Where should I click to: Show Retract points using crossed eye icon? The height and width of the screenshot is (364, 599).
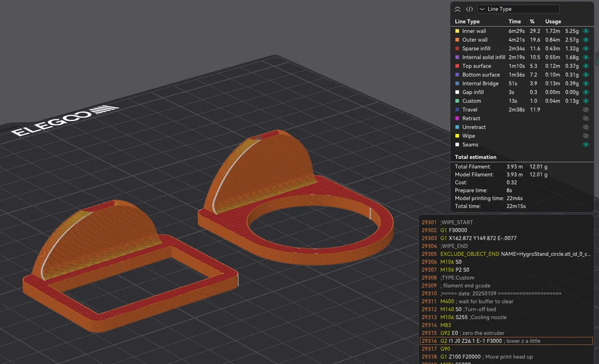coord(586,119)
